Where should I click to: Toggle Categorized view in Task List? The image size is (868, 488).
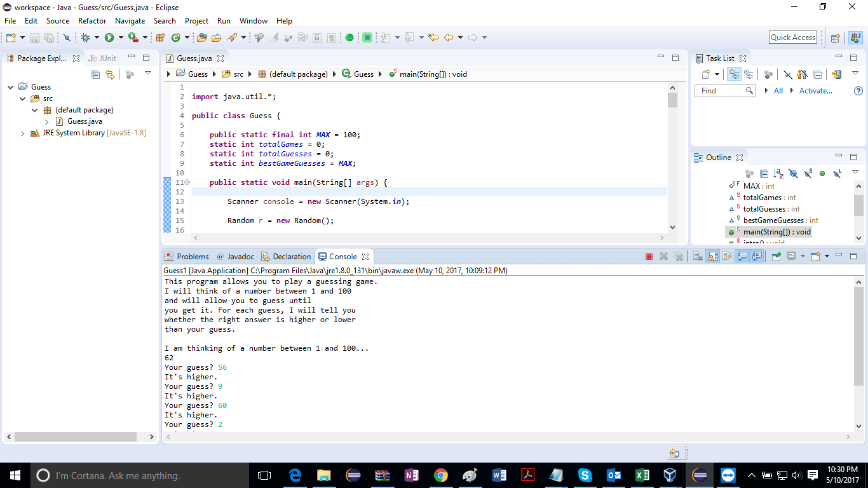(734, 74)
